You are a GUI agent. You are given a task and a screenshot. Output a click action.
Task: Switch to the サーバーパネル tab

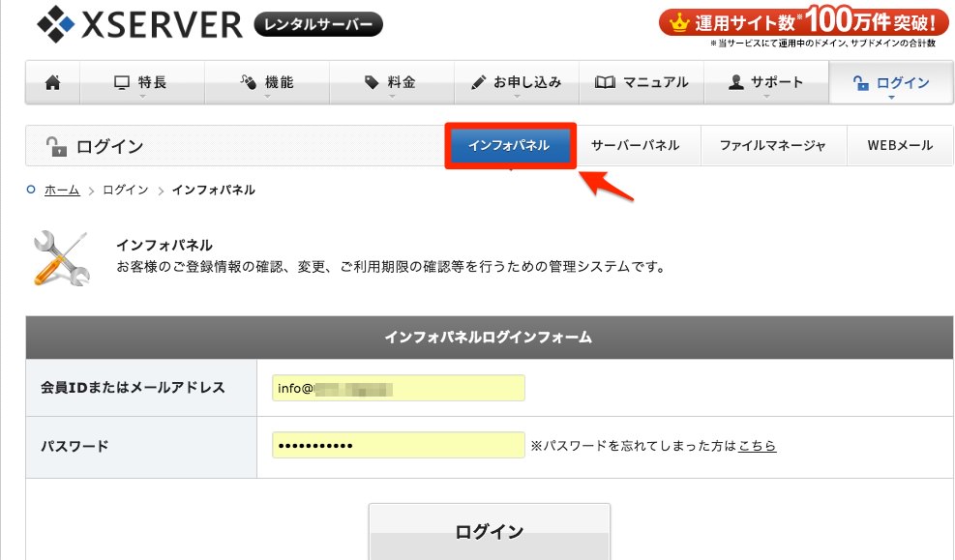coord(636,145)
